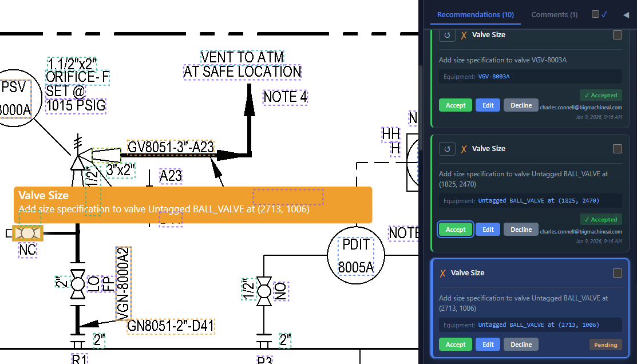Check the box on the pending Valve Size card
The width and height of the screenshot is (637, 364).
pos(617,273)
